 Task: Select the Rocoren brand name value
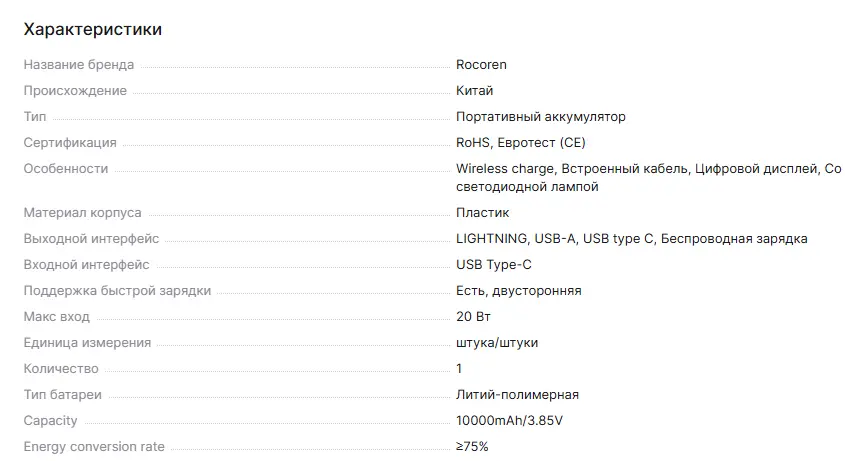[481, 65]
